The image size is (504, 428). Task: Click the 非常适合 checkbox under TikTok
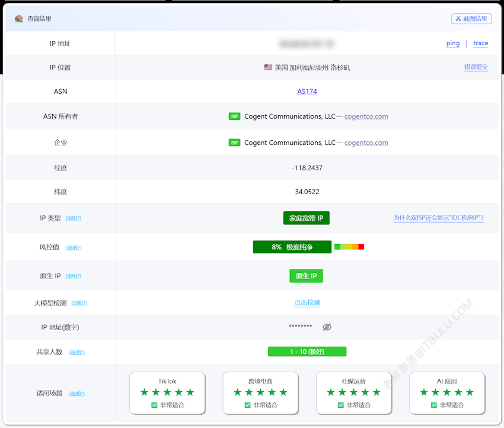click(x=154, y=405)
